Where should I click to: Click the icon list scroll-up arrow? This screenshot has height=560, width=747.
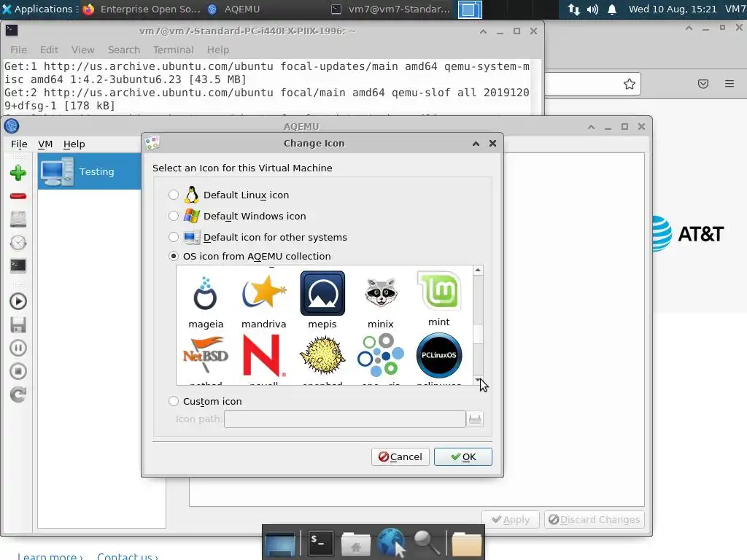point(478,270)
